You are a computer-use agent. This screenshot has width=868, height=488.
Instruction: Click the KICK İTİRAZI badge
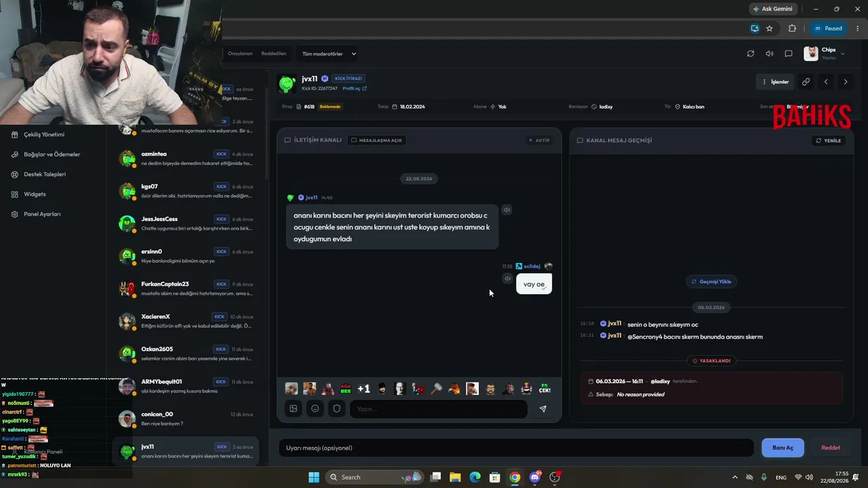[x=349, y=79]
